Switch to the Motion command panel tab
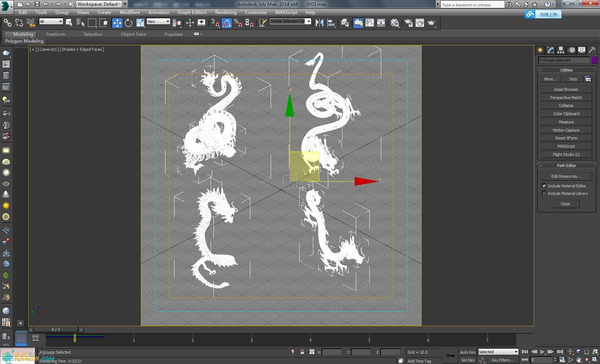Viewport: 600px width, 364px height. tap(572, 50)
